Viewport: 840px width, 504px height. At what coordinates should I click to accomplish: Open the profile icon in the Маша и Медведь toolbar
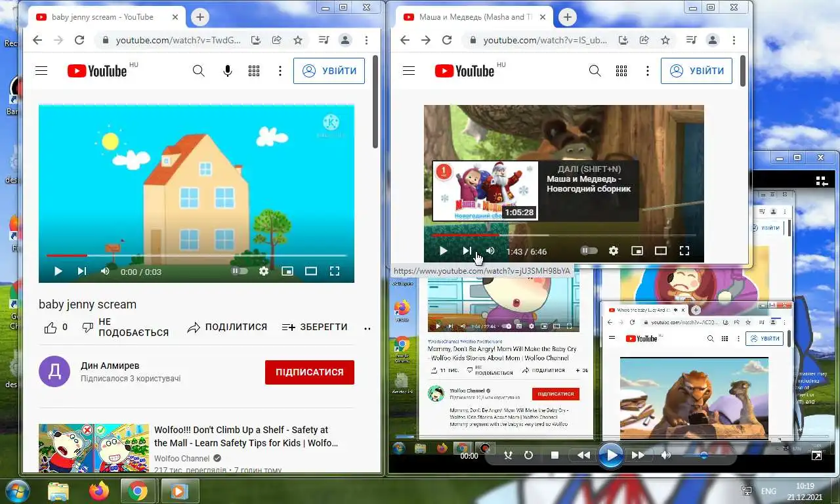click(713, 40)
